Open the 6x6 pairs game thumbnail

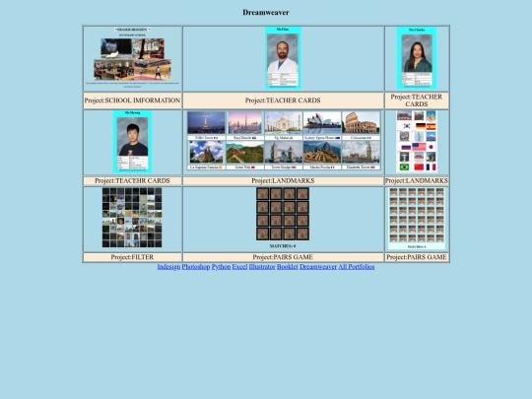click(417, 218)
